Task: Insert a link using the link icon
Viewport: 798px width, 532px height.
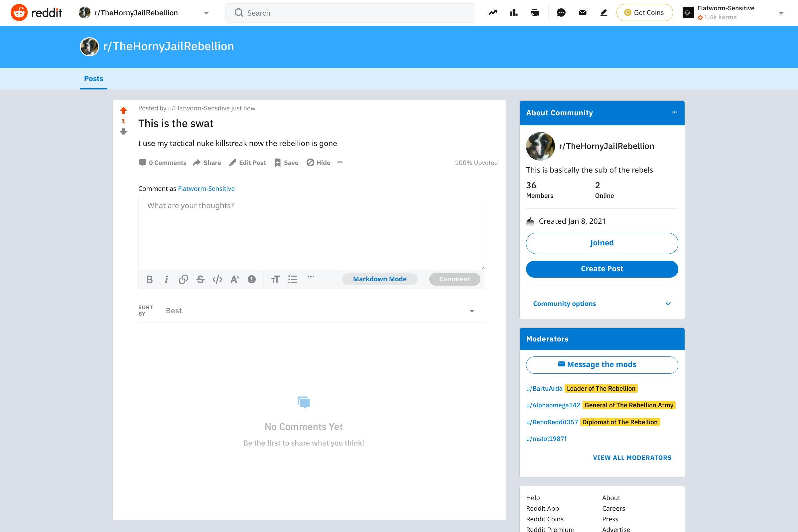Action: click(183, 279)
